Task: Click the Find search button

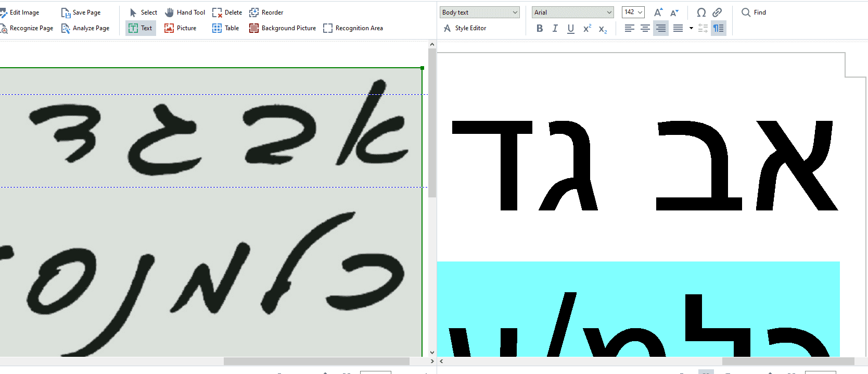Action: tap(754, 13)
